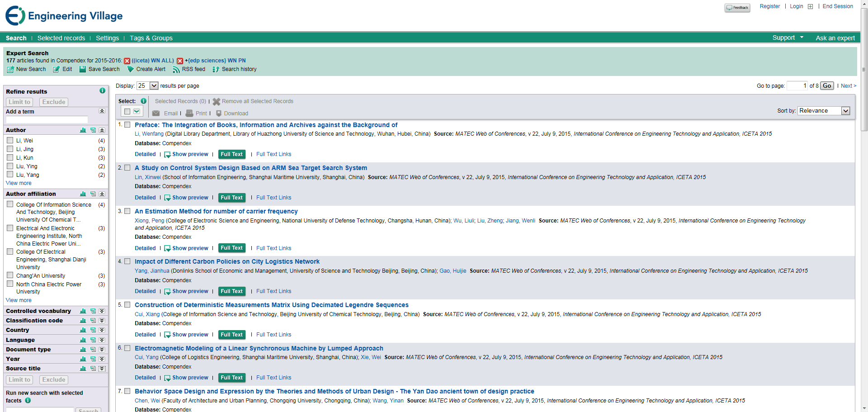Open the Settings menu item
Screen dimensions: 868x412
click(107, 38)
